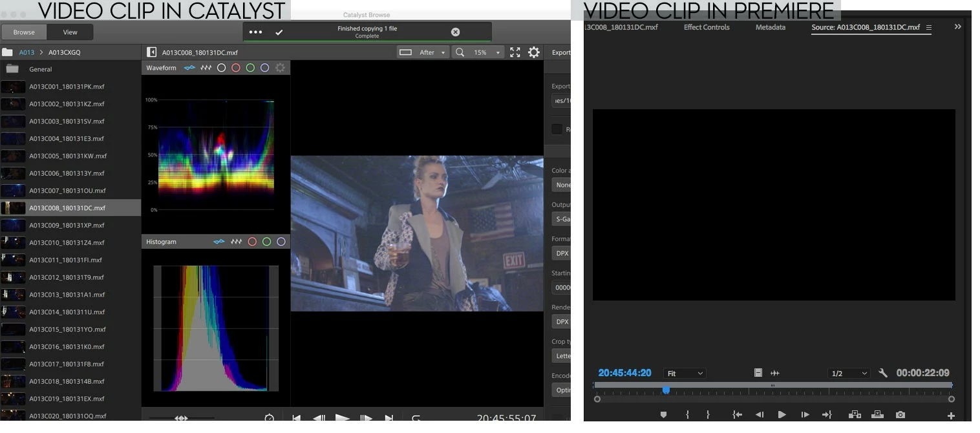The width and height of the screenshot is (980, 433).
Task: Select Histogram red channel circle
Action: coord(252,242)
